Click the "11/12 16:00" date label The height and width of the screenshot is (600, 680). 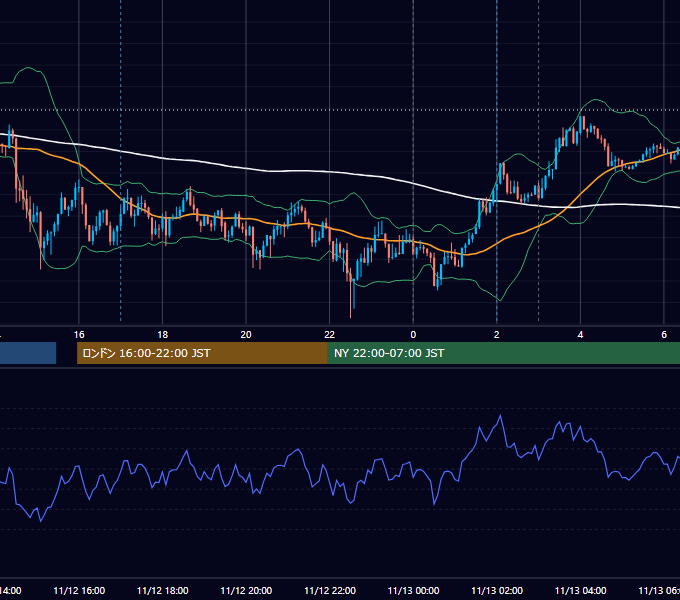(x=79, y=590)
